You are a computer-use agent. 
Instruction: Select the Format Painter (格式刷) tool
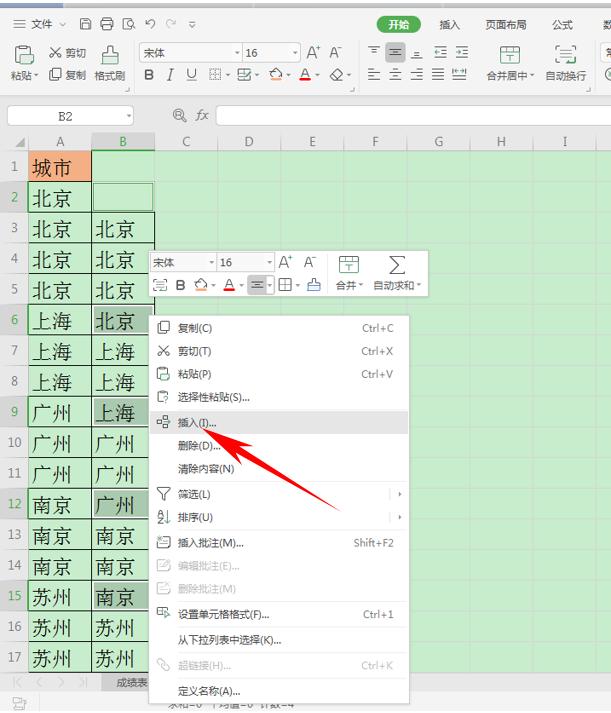pos(110,63)
